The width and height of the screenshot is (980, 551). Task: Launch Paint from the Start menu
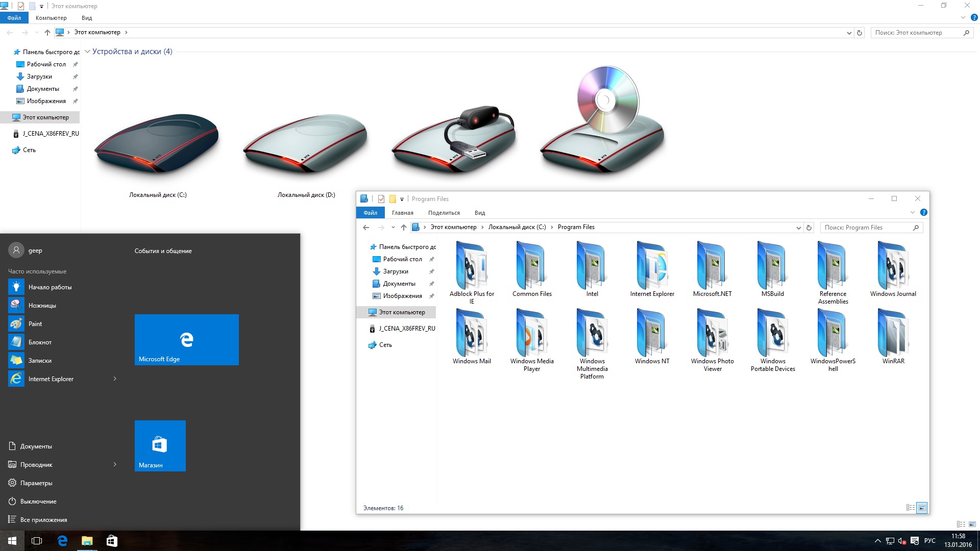[63, 324]
